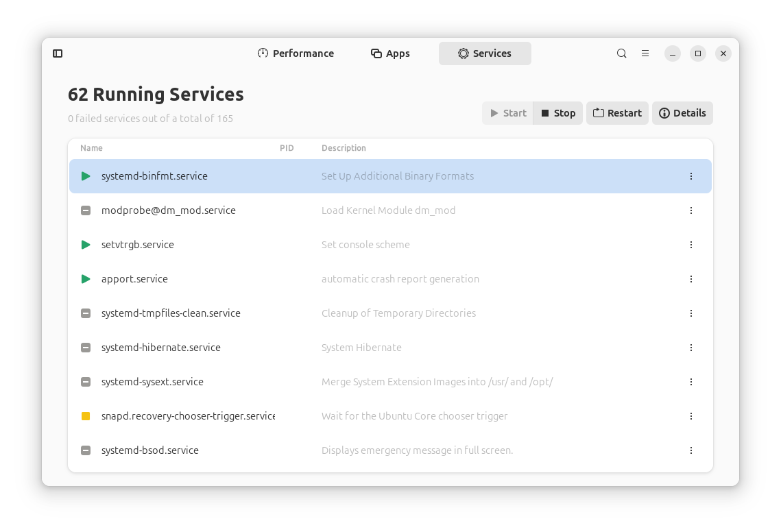Stop the selected service
This screenshot has width=781, height=532.
[558, 113]
